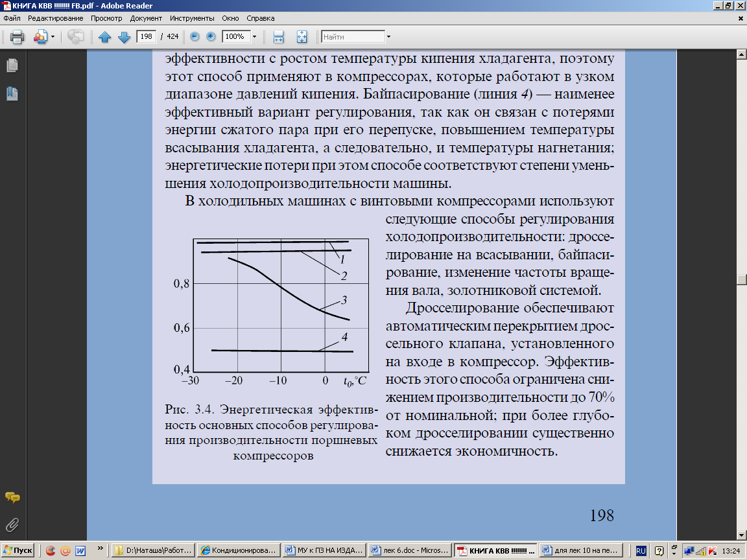This screenshot has width=747, height=560.
Task: Open the Pages panel in sidebar
Action: [12, 65]
